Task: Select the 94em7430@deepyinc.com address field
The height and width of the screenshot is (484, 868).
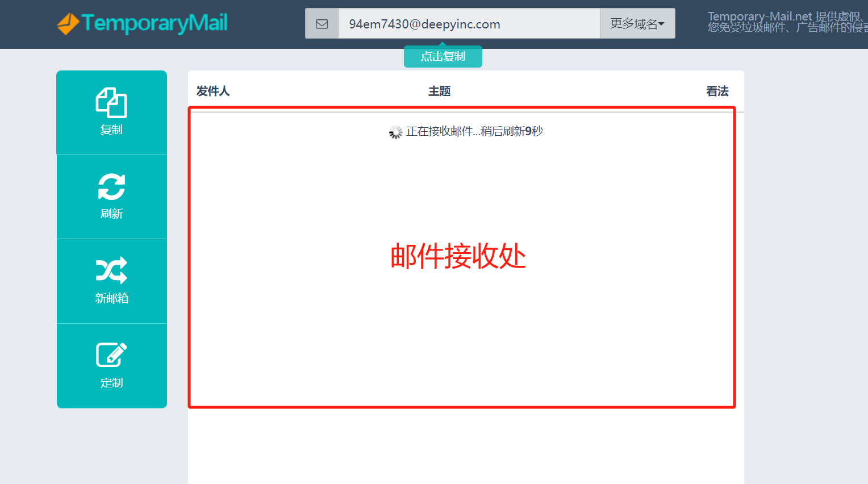Action: (x=469, y=24)
